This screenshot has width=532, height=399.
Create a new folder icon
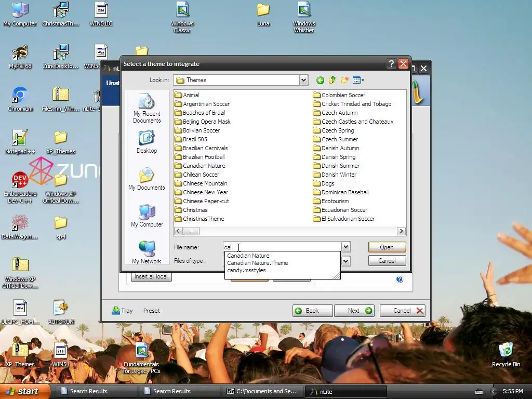click(344, 81)
